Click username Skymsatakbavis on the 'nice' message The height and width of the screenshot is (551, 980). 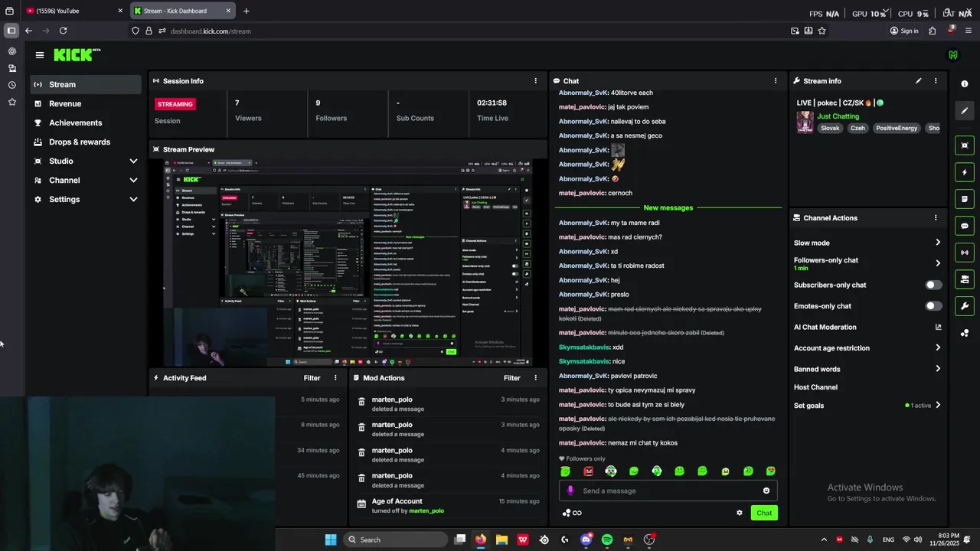(583, 361)
